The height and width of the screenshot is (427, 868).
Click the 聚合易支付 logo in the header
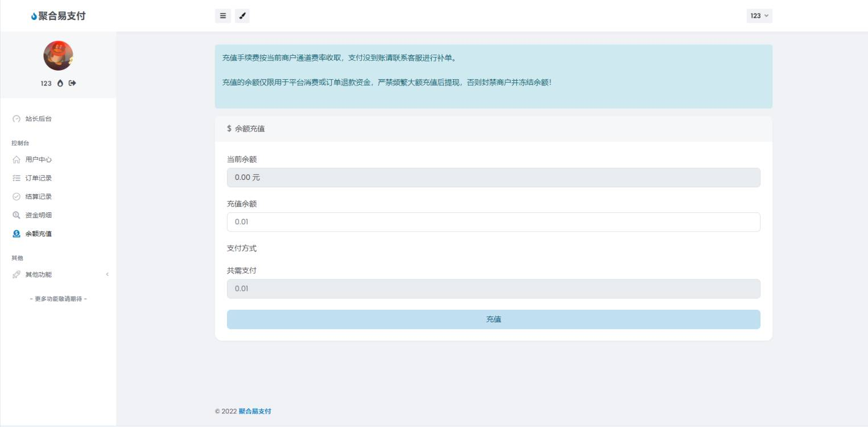coord(58,16)
